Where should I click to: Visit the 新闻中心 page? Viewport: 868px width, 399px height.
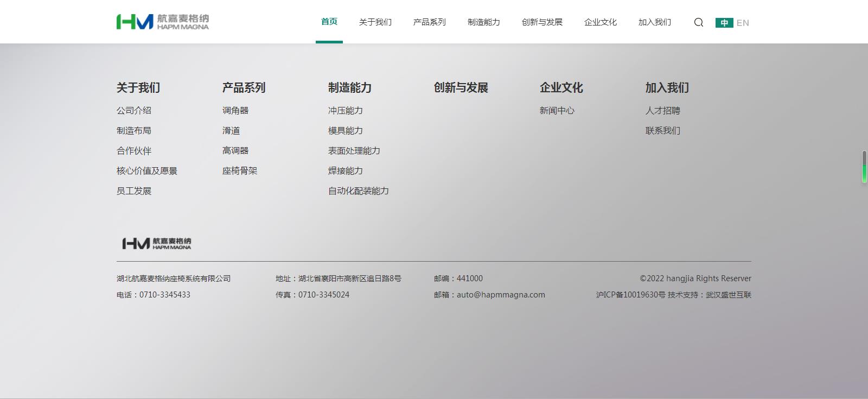tap(557, 110)
